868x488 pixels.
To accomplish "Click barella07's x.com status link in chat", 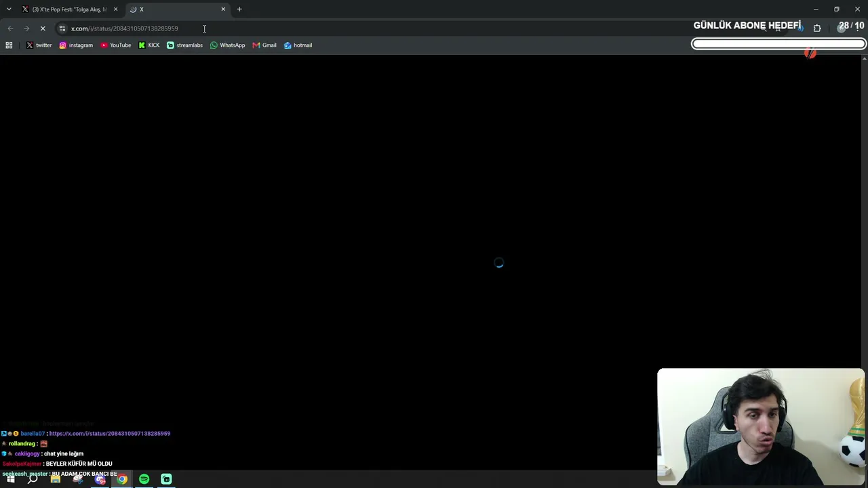I will click(x=110, y=434).
